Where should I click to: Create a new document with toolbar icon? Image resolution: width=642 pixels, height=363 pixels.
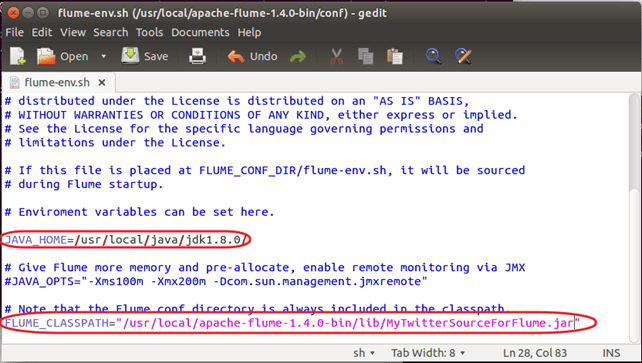pos(18,56)
